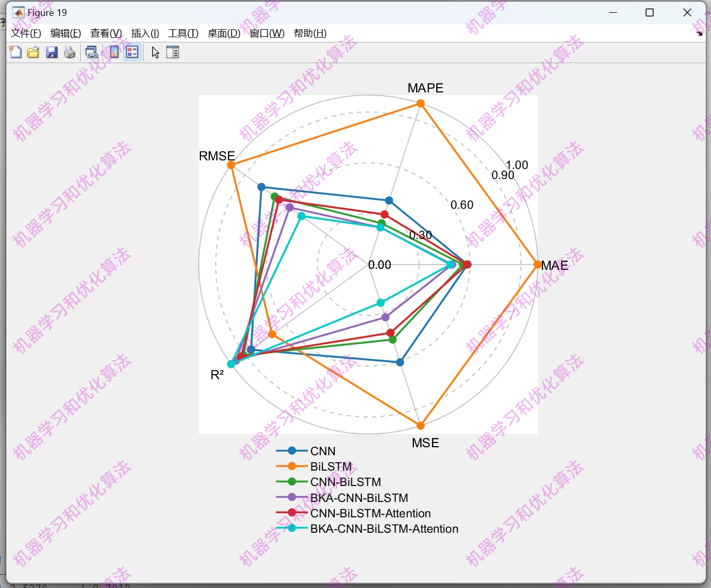Open the 文件(F) menu

pyautogui.click(x=26, y=33)
